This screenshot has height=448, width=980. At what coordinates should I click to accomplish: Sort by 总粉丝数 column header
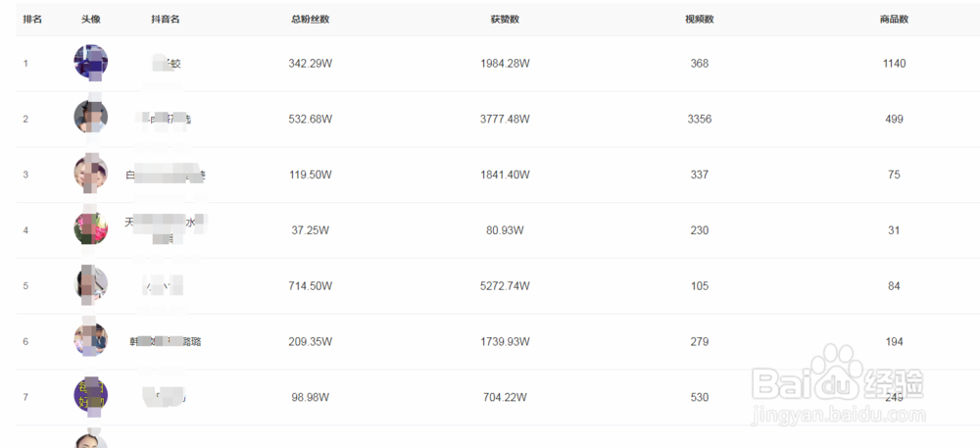point(310,20)
